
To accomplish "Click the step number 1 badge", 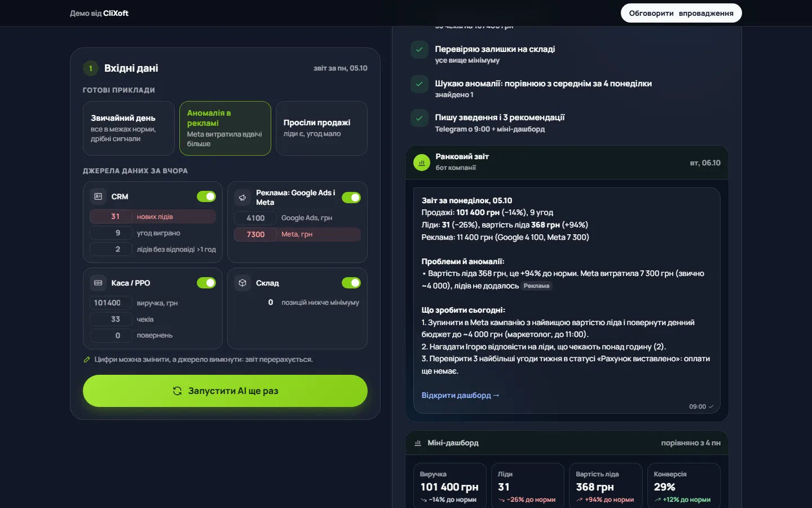I will click(91, 68).
